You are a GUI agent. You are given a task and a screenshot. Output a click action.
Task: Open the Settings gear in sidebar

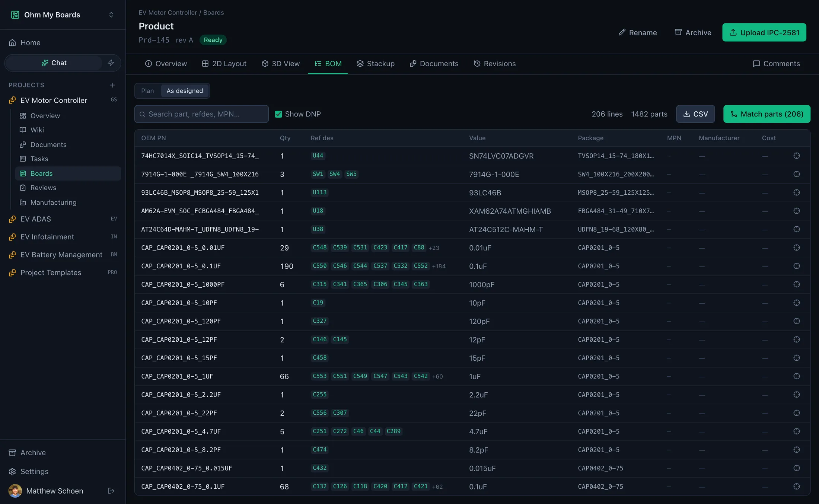tap(12, 472)
